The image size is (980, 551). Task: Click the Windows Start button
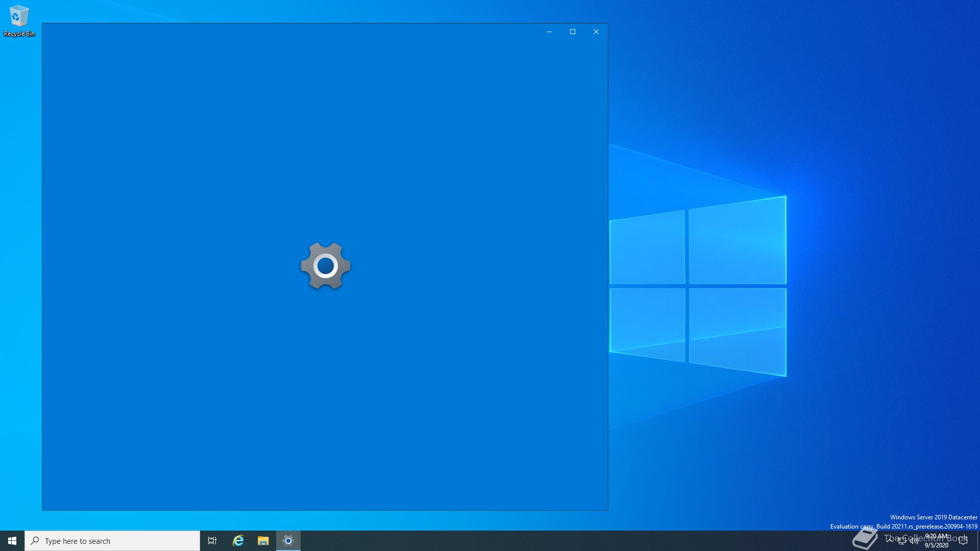(12, 541)
